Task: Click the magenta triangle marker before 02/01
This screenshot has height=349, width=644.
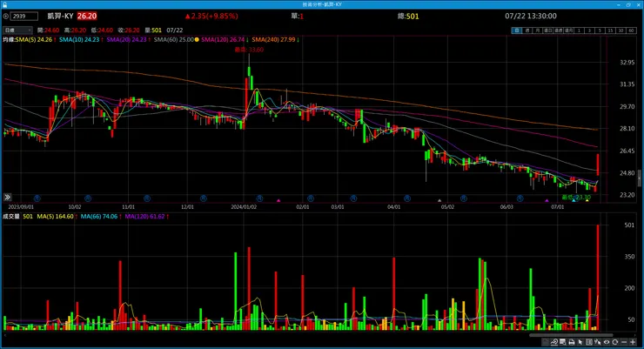Action: point(278,200)
